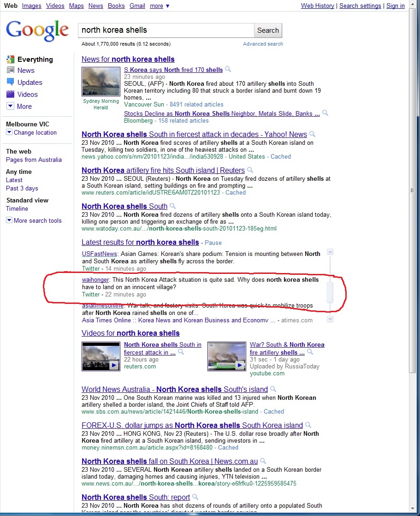This screenshot has width=420, height=516.
Task: Open Cached link for sbs.com.au result
Action: (x=274, y=411)
